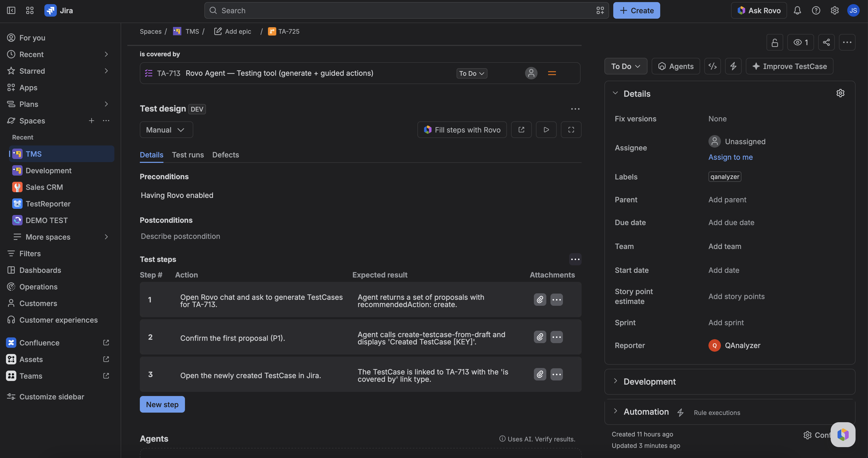Open Test steps three-dot menu
Viewport: 868px width, 458px height.
575,259
